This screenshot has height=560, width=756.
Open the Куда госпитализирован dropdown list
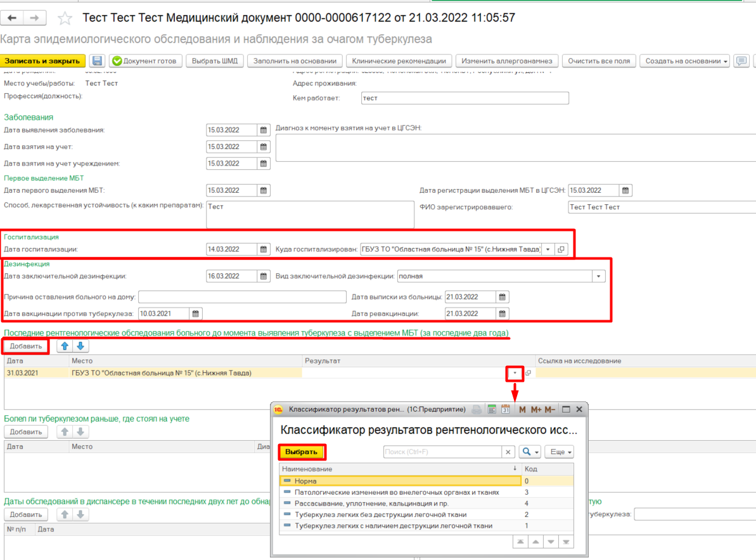548,249
